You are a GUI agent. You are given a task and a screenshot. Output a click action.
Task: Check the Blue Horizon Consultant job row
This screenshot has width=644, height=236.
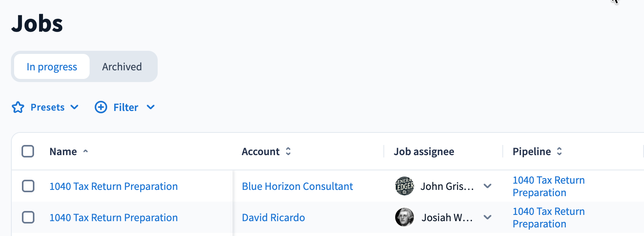[x=28, y=186]
